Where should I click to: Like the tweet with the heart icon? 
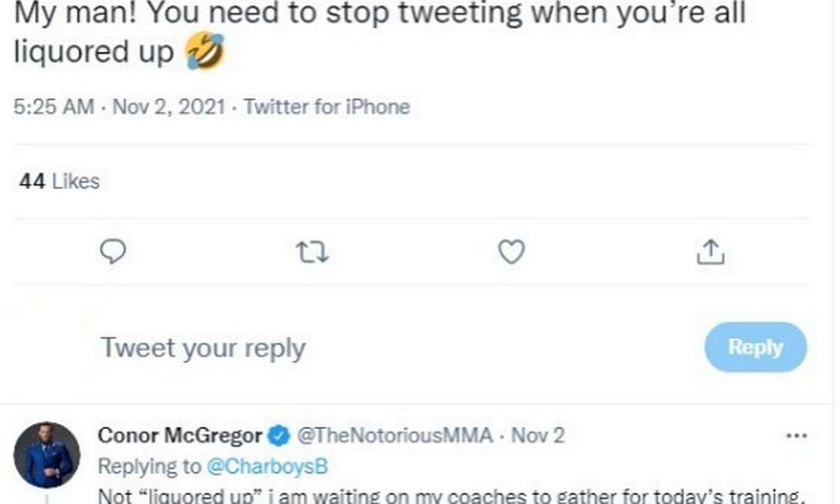pyautogui.click(x=511, y=252)
